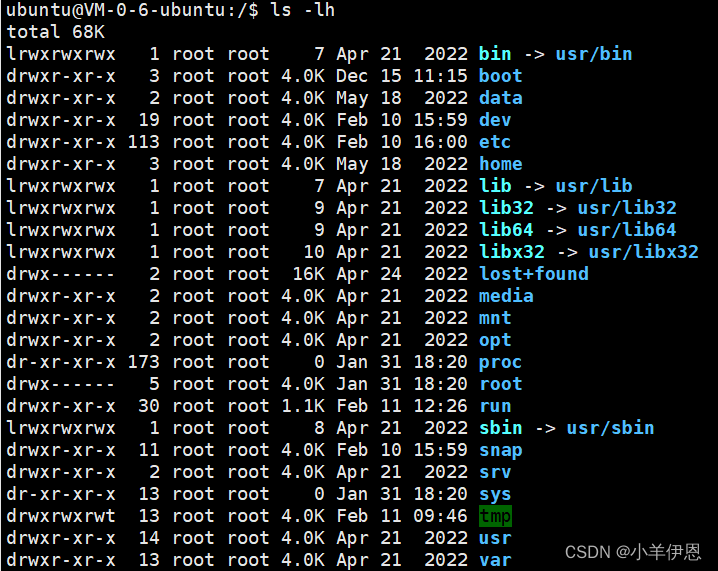This screenshot has width=718, height=571.
Task: Select the 'sbin' link name
Action: (x=500, y=428)
